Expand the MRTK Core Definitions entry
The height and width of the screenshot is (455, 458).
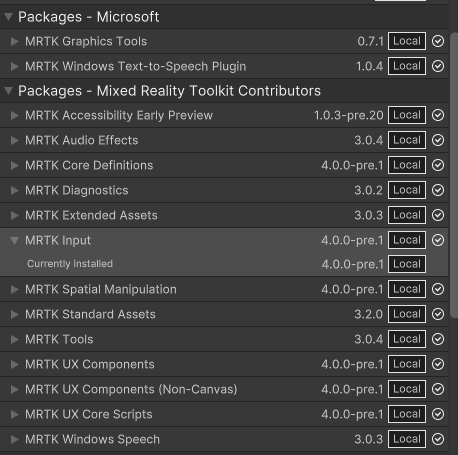(x=15, y=165)
